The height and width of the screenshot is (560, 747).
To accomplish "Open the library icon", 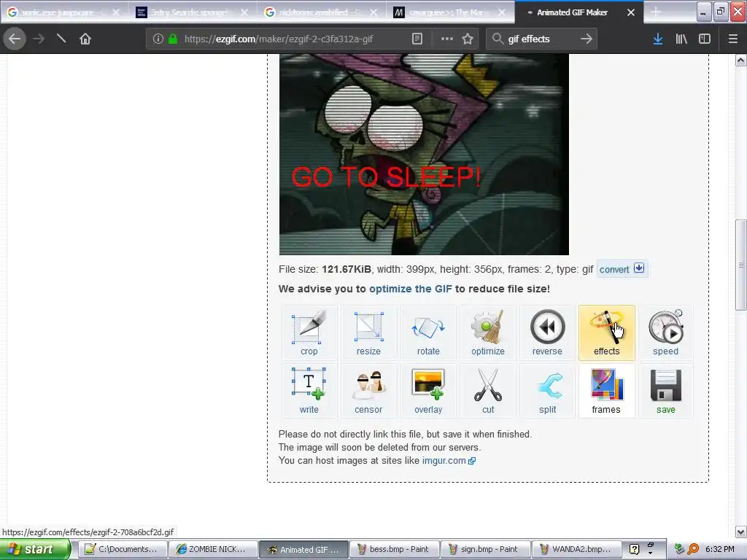I will 682,39.
